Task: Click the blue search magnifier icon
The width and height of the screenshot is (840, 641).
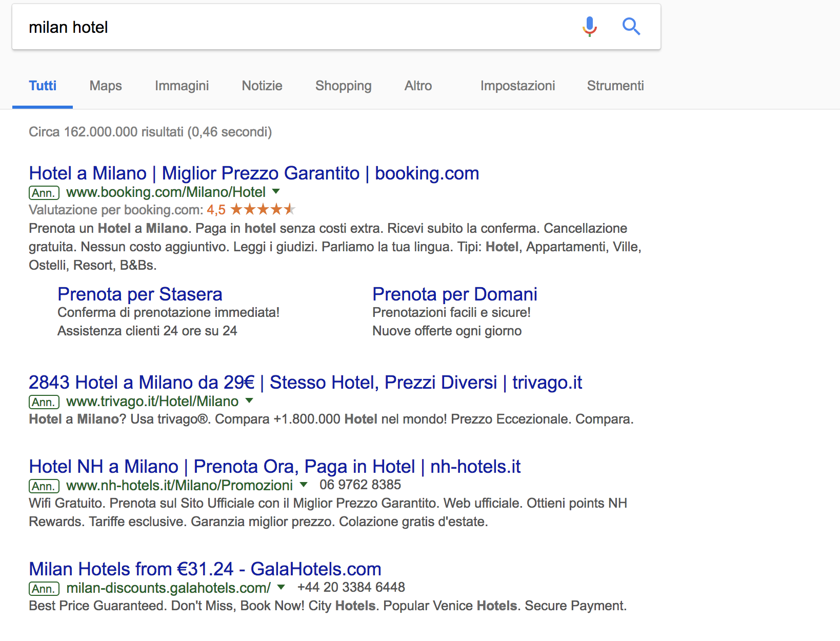Action: (631, 26)
